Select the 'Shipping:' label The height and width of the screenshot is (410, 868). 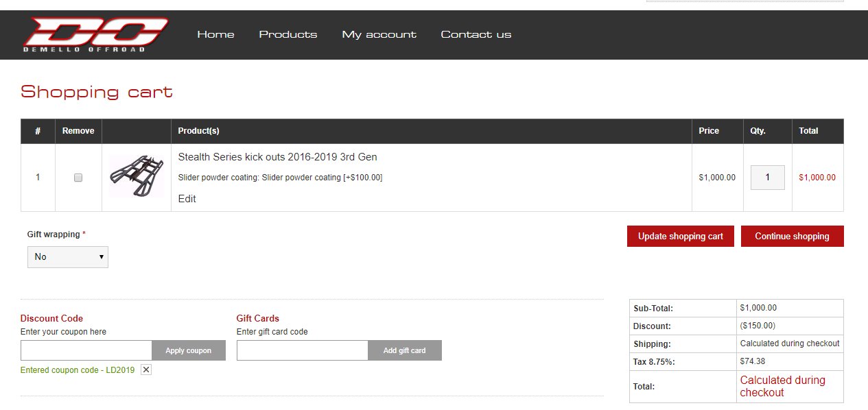[653, 344]
